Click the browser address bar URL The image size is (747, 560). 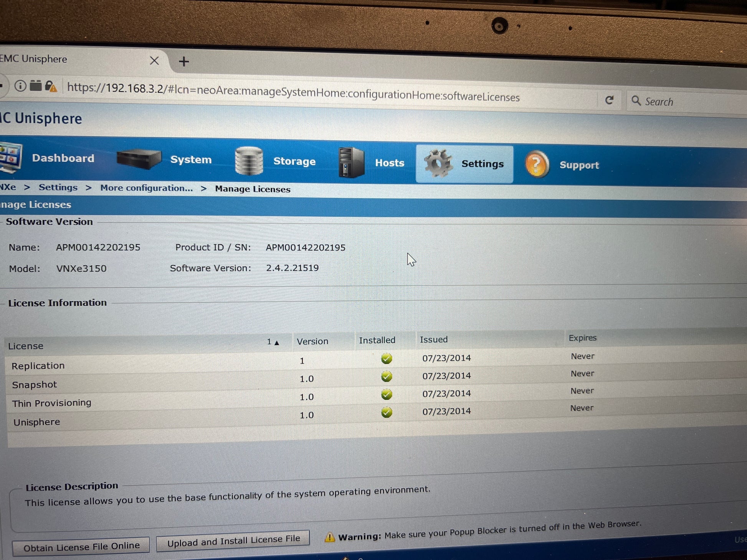click(293, 92)
